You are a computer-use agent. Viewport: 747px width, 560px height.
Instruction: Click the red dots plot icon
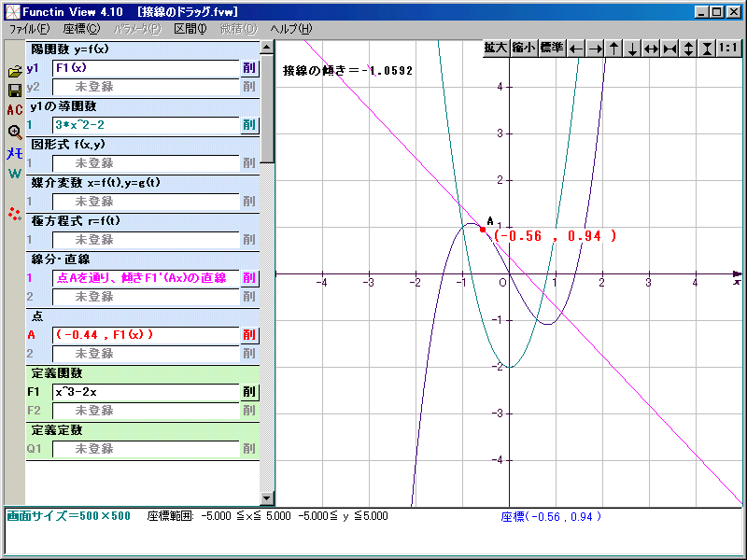point(14,214)
